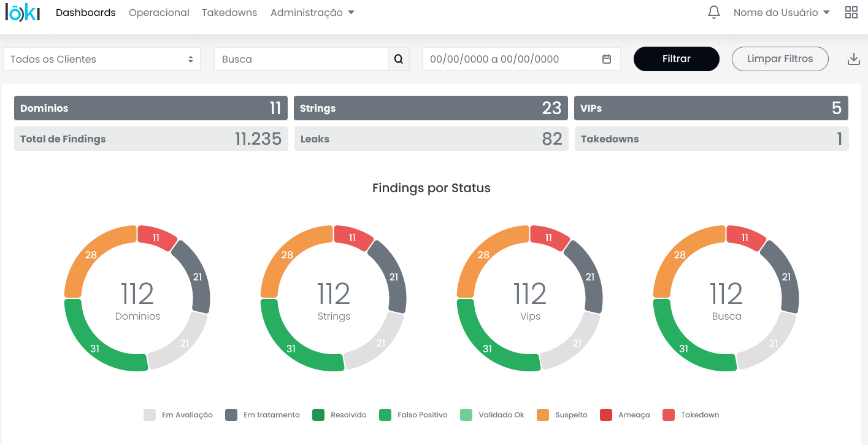Open the Takedowns menu item

[x=229, y=12]
